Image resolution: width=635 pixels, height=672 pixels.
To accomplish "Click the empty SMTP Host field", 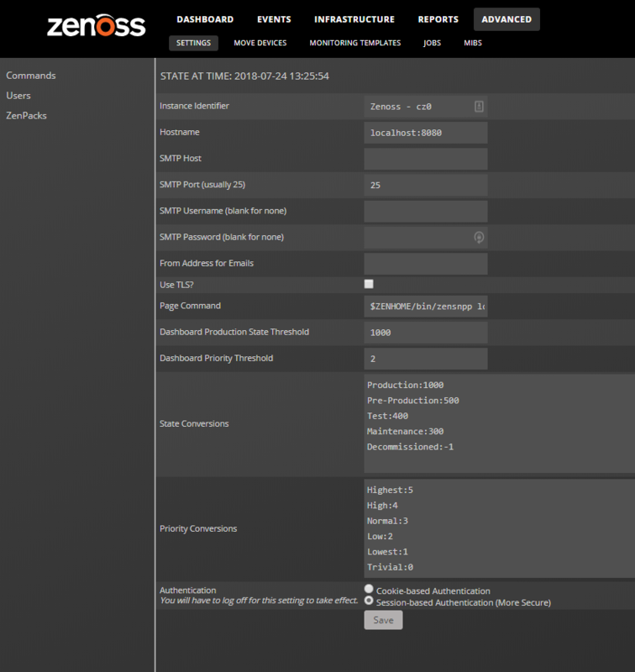I will coord(426,159).
